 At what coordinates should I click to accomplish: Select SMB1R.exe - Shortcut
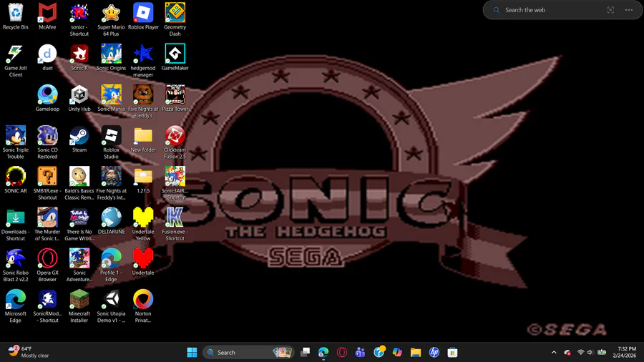(x=47, y=183)
